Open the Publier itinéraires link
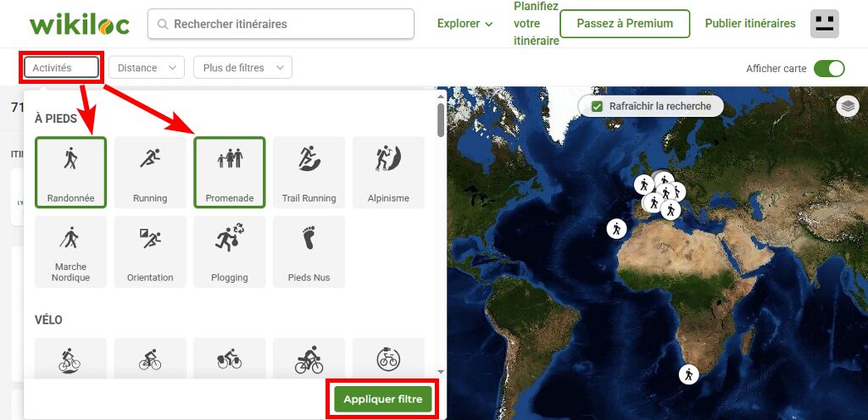This screenshot has width=868, height=420. click(750, 24)
